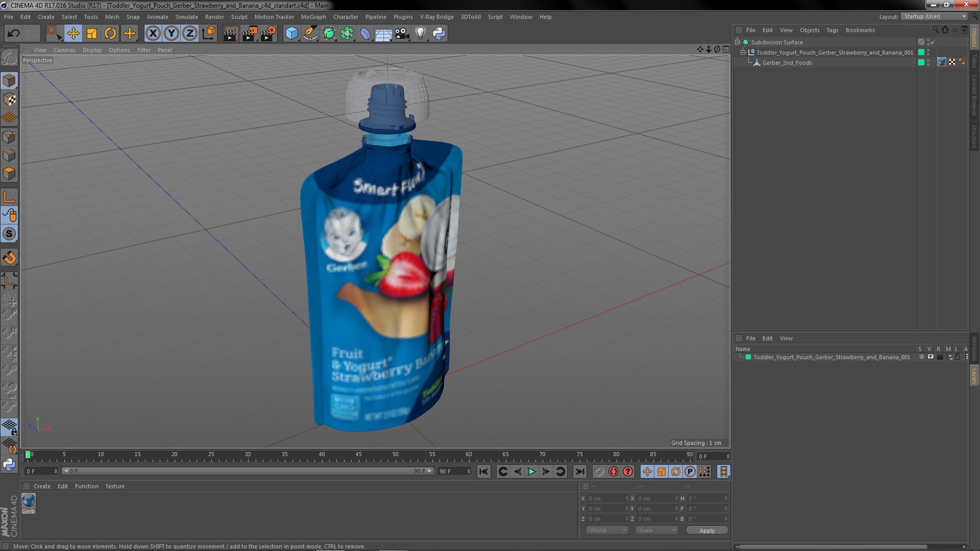The width and height of the screenshot is (980, 551).
Task: Open the MoGraph menu
Action: pos(313,17)
